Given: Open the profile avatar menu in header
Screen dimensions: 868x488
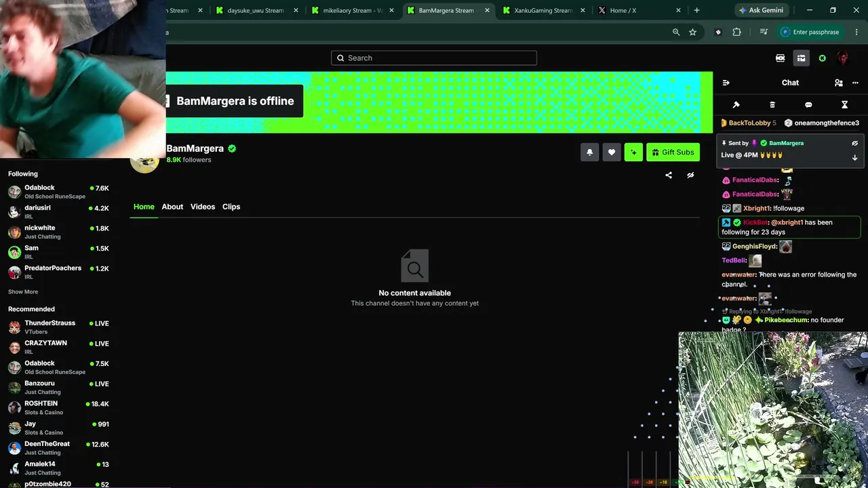Looking at the screenshot, I should click(x=843, y=58).
